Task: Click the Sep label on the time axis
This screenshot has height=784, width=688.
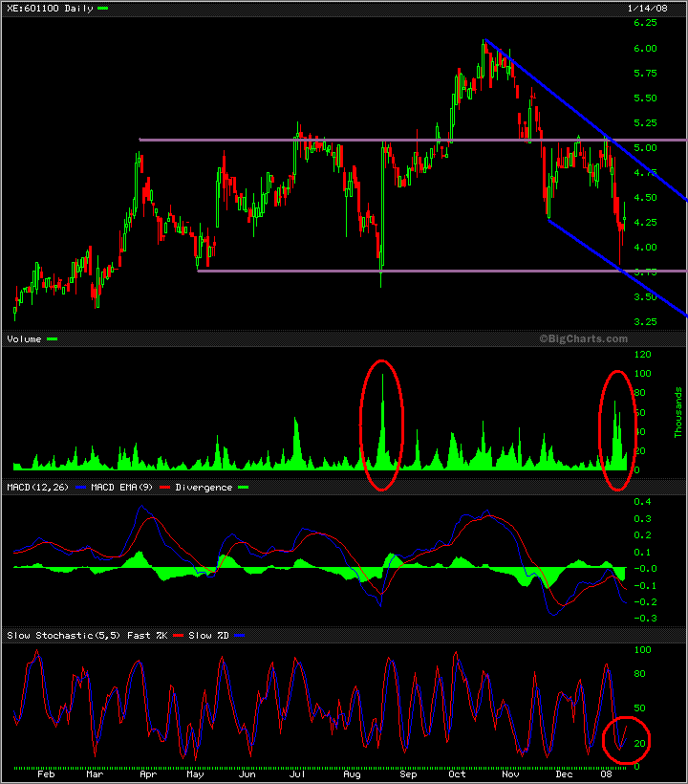Action: click(409, 775)
